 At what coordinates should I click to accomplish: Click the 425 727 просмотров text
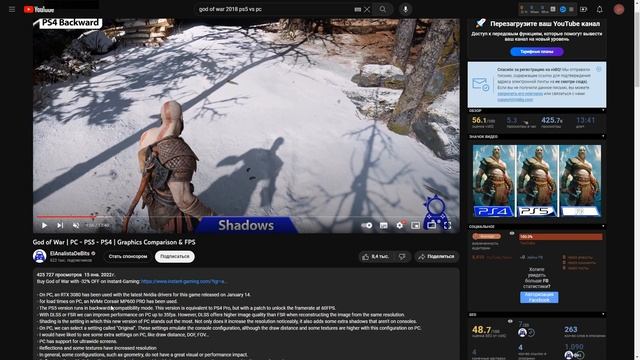pyautogui.click(x=59, y=275)
